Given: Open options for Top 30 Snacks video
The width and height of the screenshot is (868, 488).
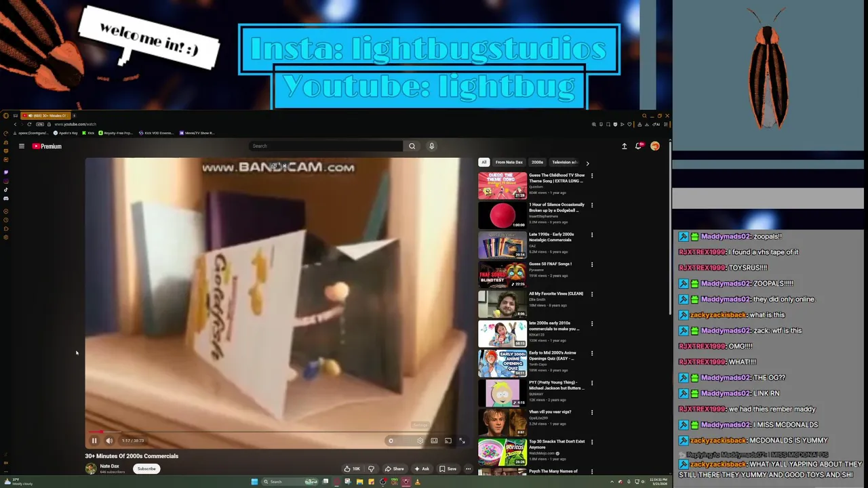Looking at the screenshot, I should click(592, 443).
